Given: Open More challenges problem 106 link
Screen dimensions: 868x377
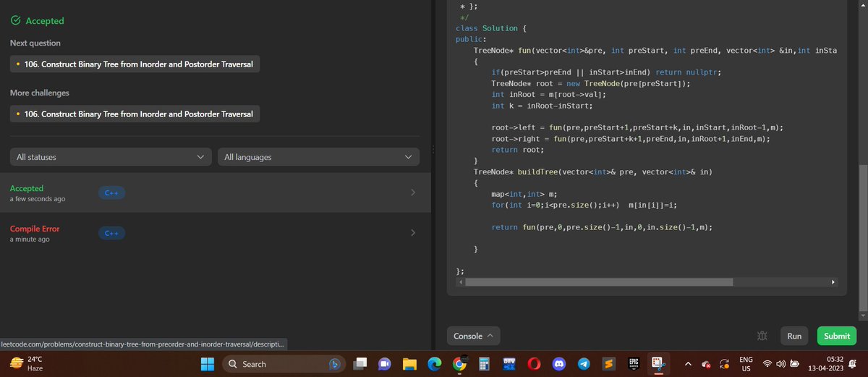Looking at the screenshot, I should tap(135, 114).
